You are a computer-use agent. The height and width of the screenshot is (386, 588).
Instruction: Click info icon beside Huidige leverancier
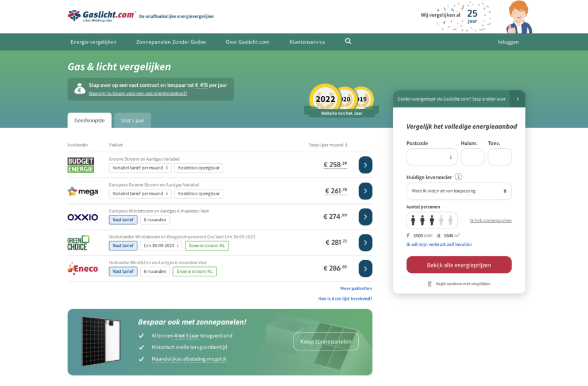458,177
